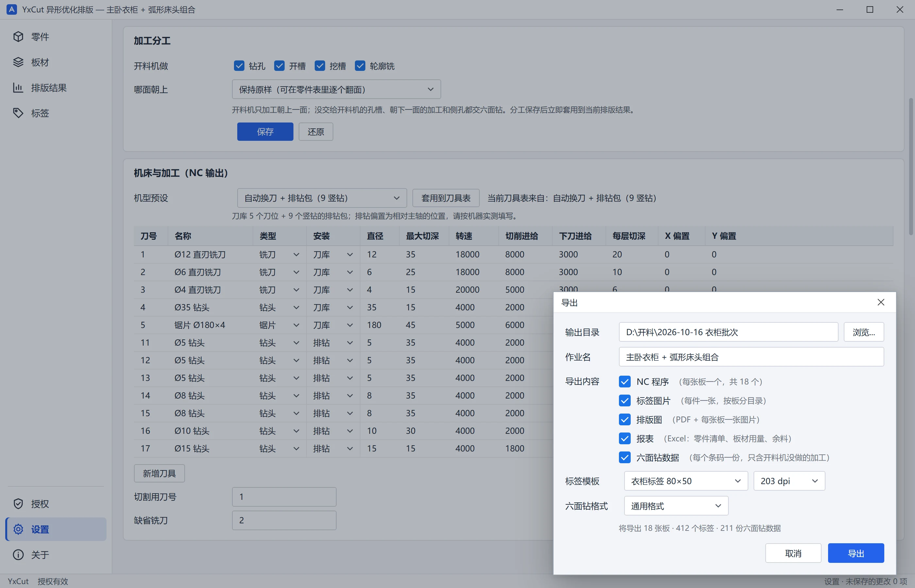
Task: Click the 设置 gear icon
Action: 18,529
